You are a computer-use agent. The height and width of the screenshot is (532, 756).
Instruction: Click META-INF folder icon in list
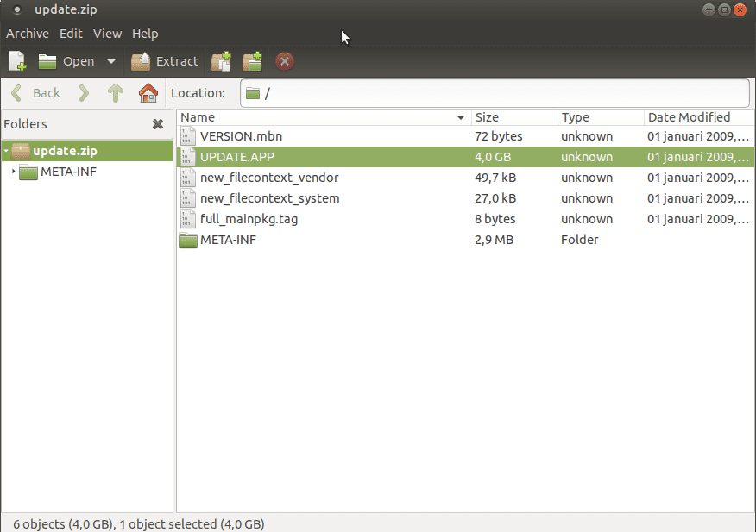[188, 240]
